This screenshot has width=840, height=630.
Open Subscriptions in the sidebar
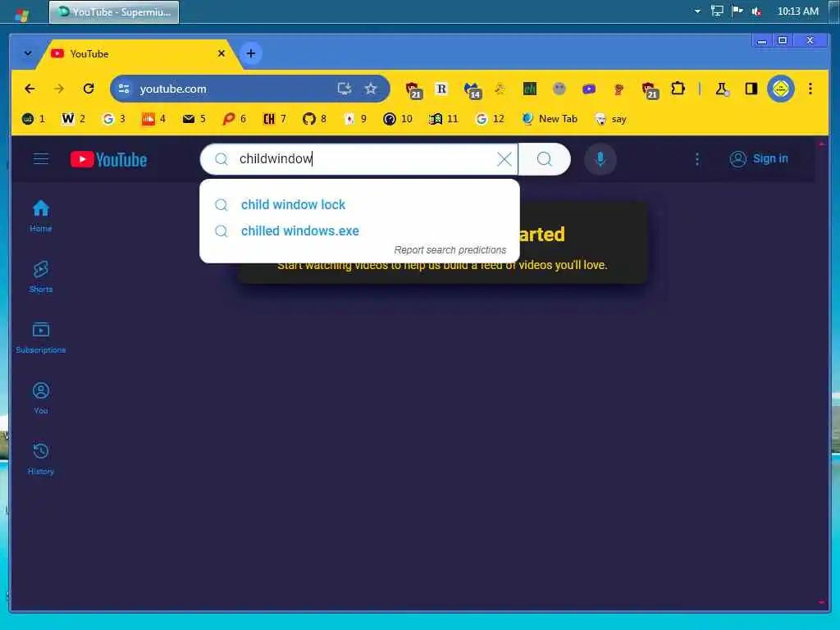tap(41, 337)
